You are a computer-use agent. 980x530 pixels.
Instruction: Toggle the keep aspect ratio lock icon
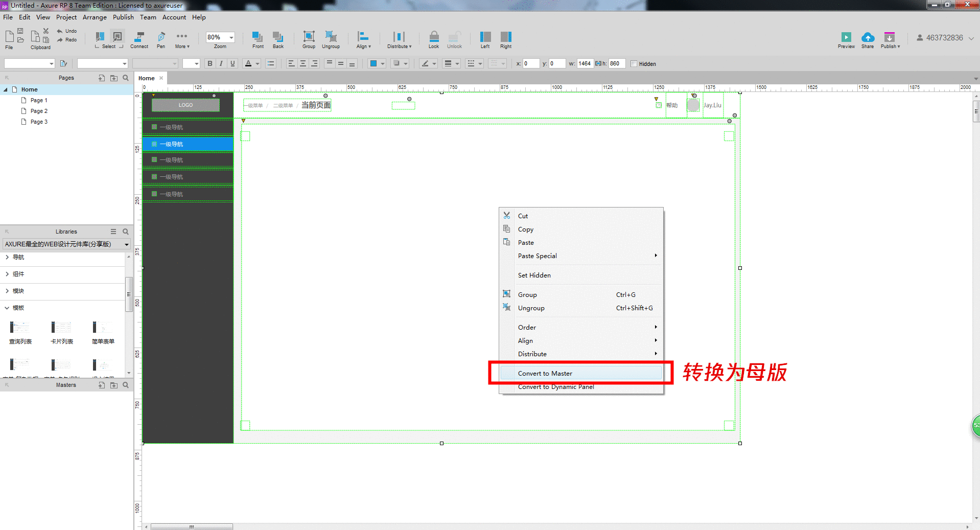[598, 64]
